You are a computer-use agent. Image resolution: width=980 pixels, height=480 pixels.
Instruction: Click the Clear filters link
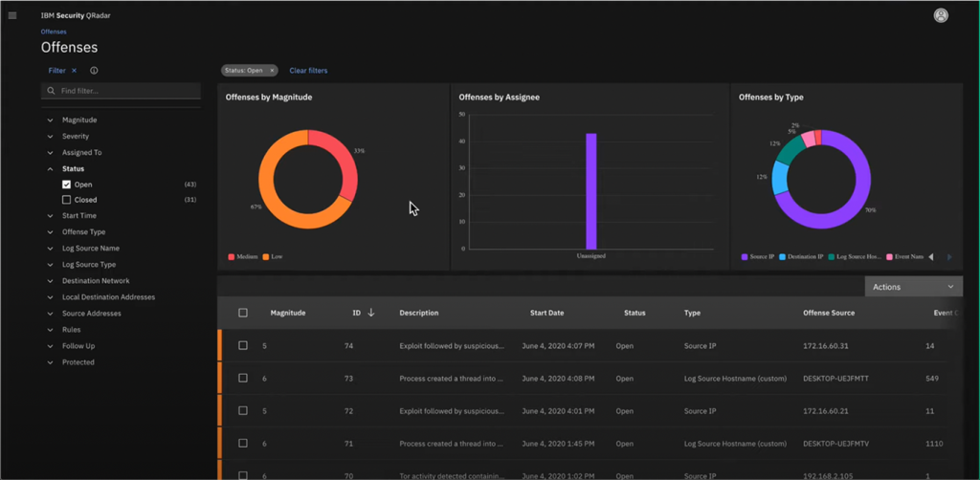click(308, 71)
